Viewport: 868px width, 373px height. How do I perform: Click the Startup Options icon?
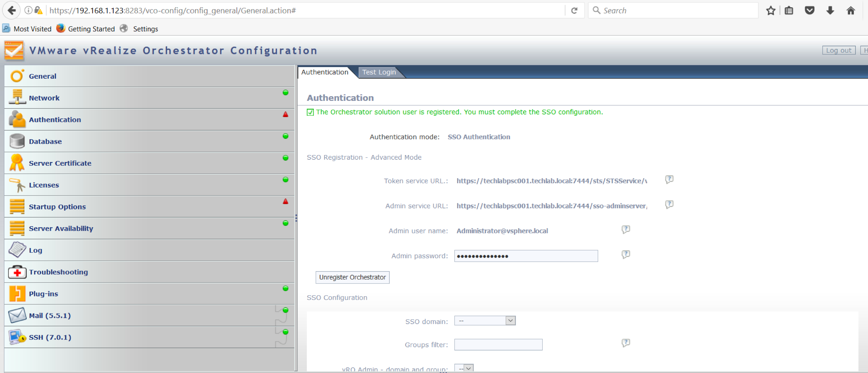point(17,206)
